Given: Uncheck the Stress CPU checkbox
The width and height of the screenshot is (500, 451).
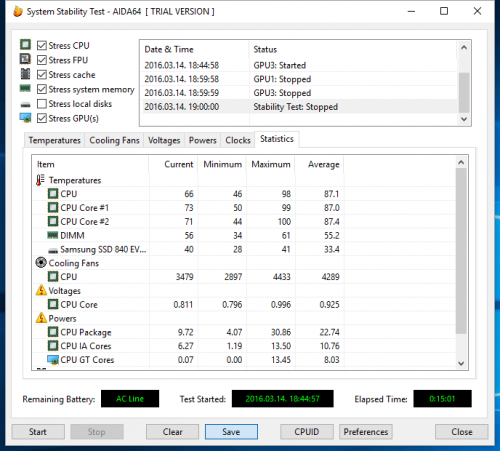Looking at the screenshot, I should (42, 45).
